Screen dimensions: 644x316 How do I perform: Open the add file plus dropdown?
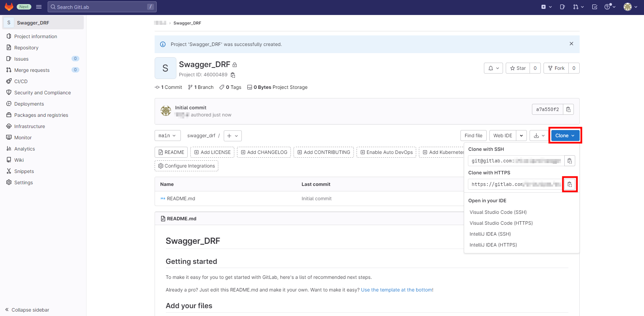(233, 136)
